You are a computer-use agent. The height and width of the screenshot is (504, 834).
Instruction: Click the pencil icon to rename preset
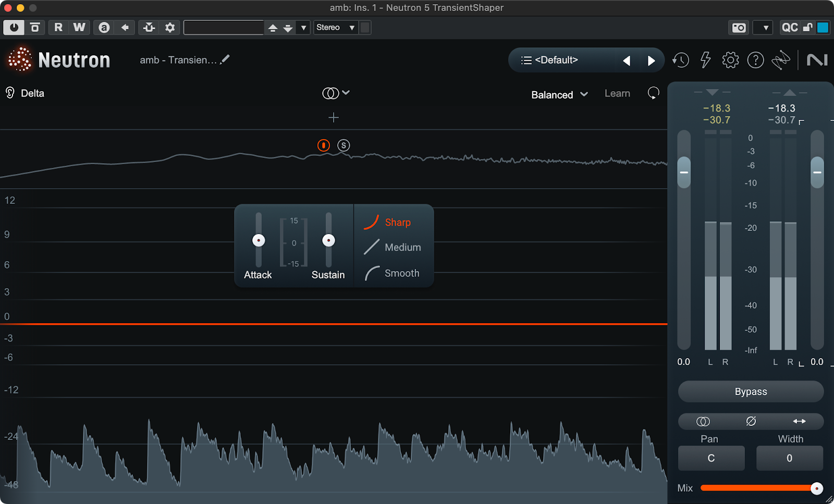pyautogui.click(x=225, y=60)
